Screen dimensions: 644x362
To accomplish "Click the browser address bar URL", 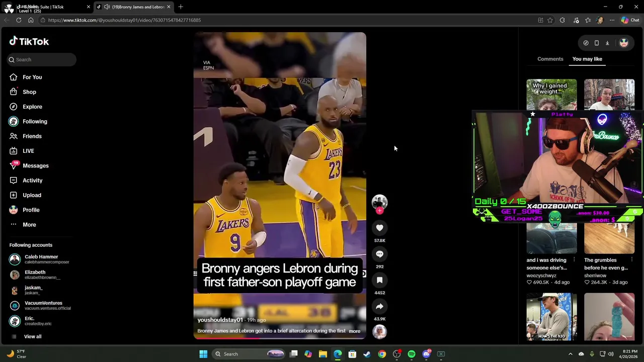I will (x=124, y=20).
